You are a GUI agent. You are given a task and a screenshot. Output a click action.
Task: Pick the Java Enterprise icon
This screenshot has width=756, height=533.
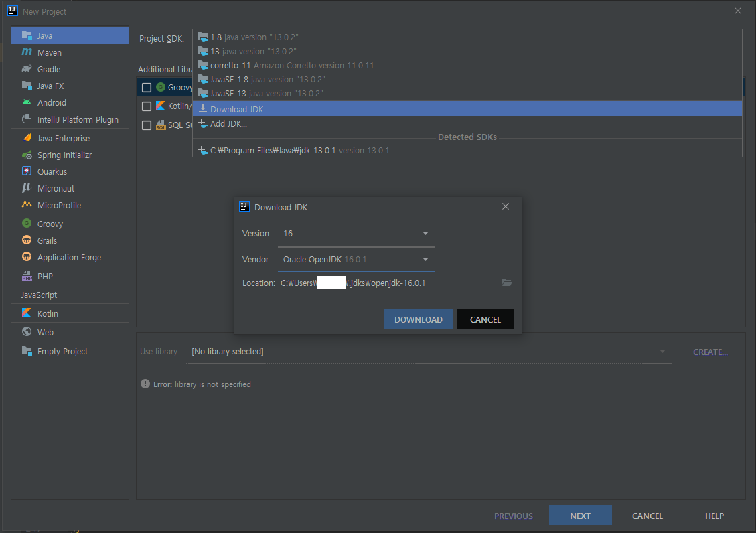click(x=27, y=138)
